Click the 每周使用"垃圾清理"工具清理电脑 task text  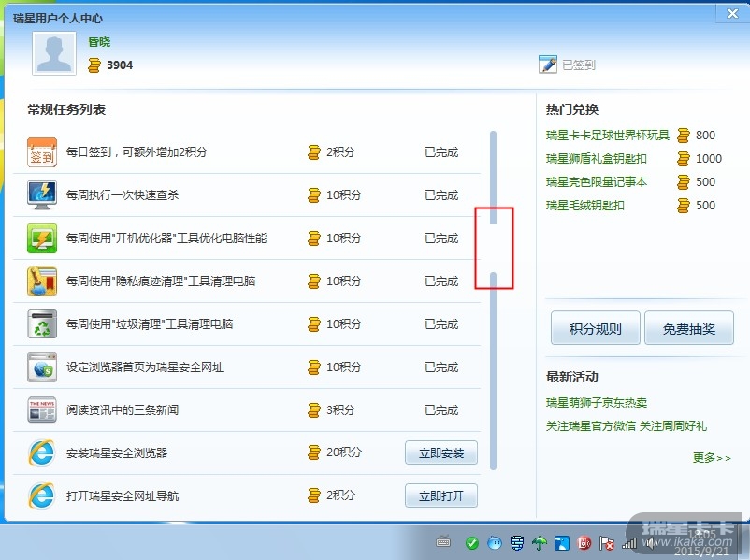pos(150,324)
